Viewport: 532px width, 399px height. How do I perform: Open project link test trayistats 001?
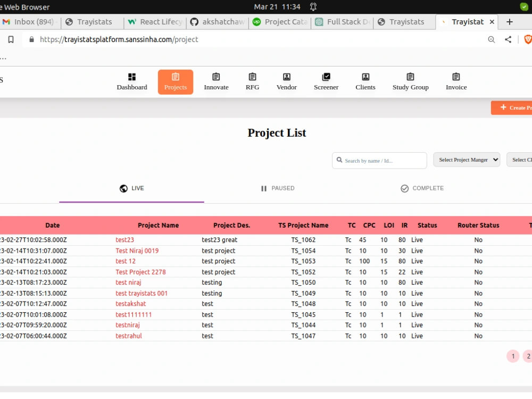pos(142,294)
